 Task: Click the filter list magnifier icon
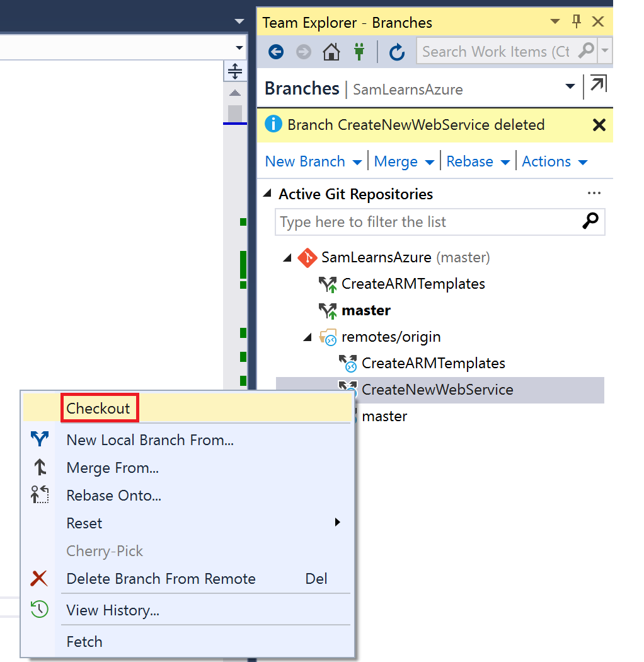(590, 221)
